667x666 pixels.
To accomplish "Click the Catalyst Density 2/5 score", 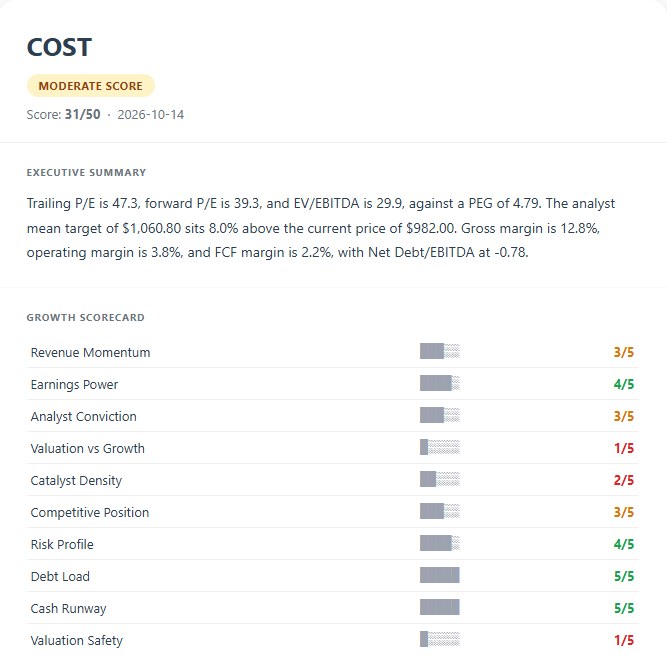I will pos(624,480).
